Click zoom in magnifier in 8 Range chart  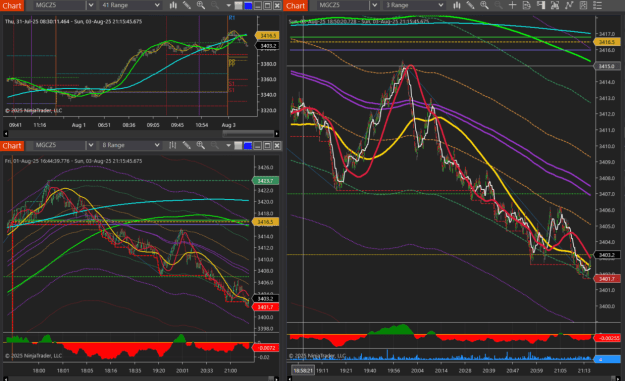point(200,145)
